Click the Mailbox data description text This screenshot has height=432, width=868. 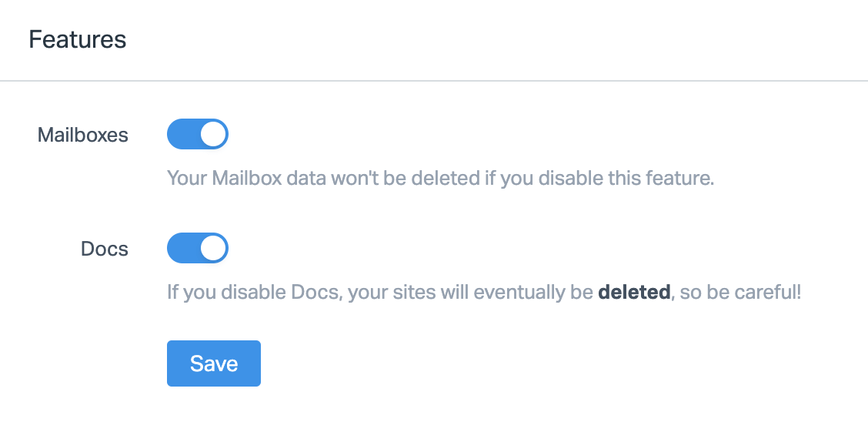(440, 179)
